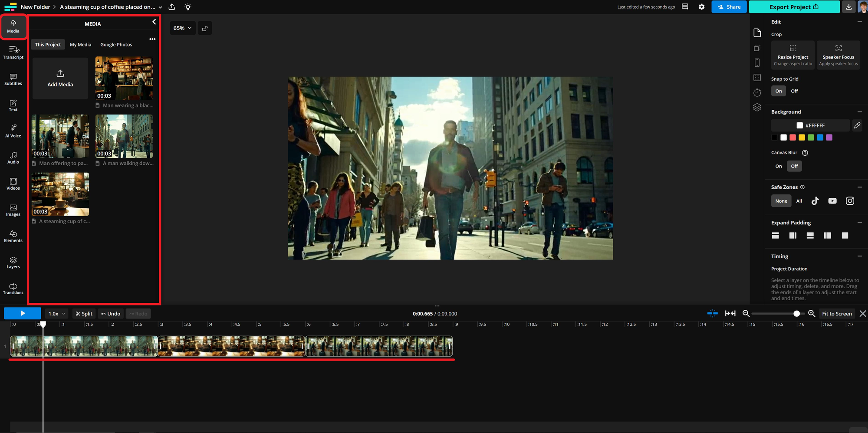
Task: Click the Export Project button
Action: click(x=794, y=7)
